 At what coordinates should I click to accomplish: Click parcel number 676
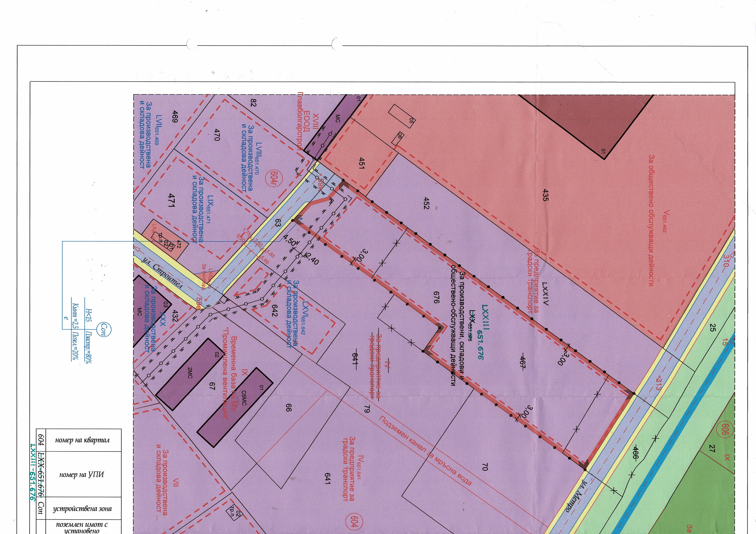click(437, 297)
